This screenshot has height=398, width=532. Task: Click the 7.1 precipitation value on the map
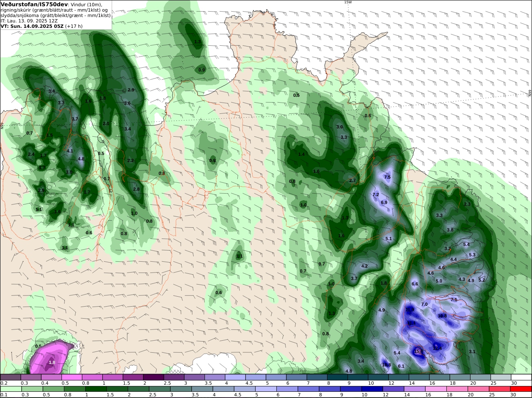454,300
